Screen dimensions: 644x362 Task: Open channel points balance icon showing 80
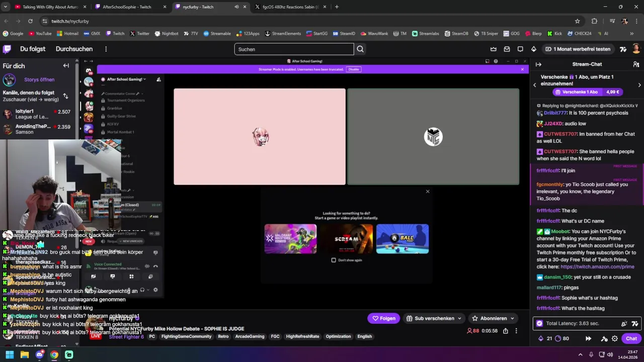(561, 338)
